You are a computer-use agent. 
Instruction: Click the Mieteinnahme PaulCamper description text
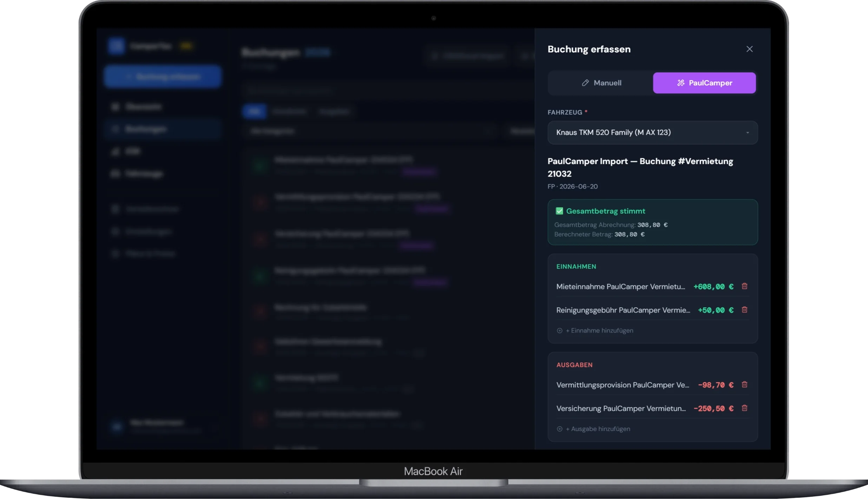click(621, 287)
